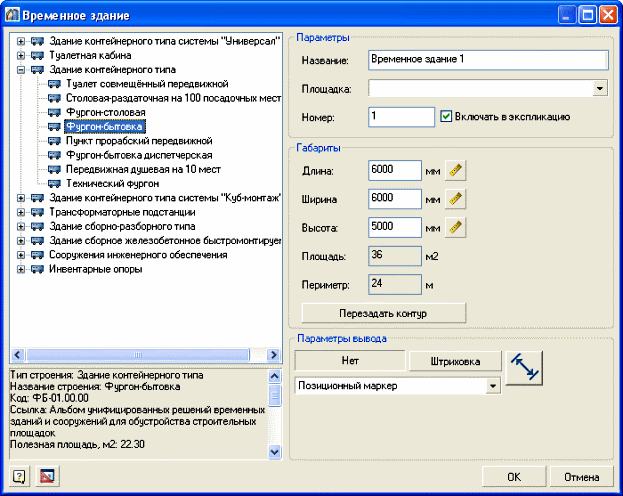Click the Технический фургон item icon
Screen dimensions: 623x496
click(55, 184)
